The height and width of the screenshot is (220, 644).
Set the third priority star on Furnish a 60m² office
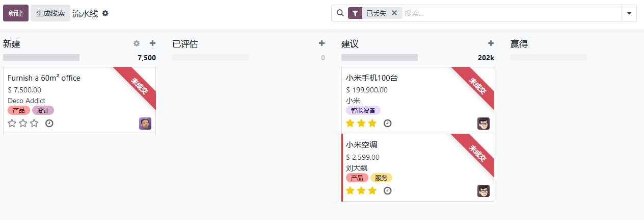click(34, 123)
